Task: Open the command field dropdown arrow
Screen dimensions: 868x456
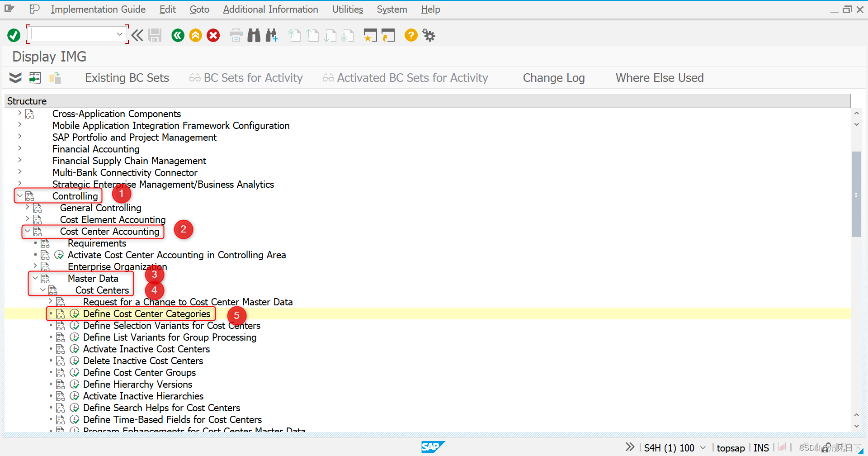Action: [x=119, y=34]
